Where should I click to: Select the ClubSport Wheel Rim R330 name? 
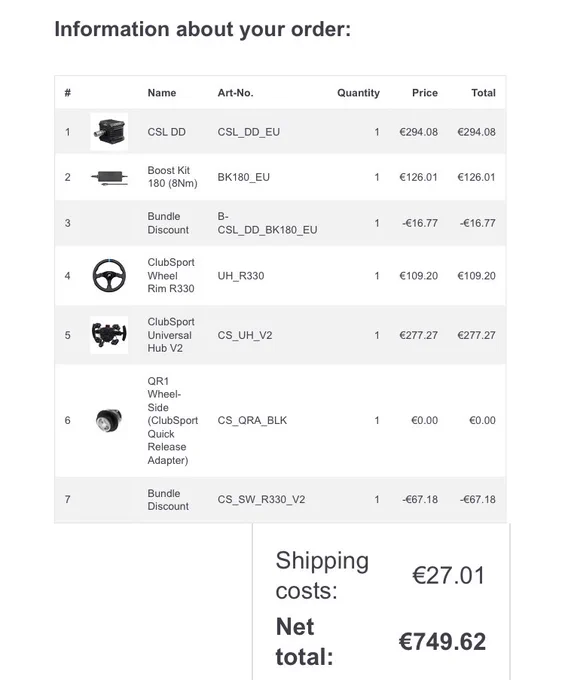171,275
